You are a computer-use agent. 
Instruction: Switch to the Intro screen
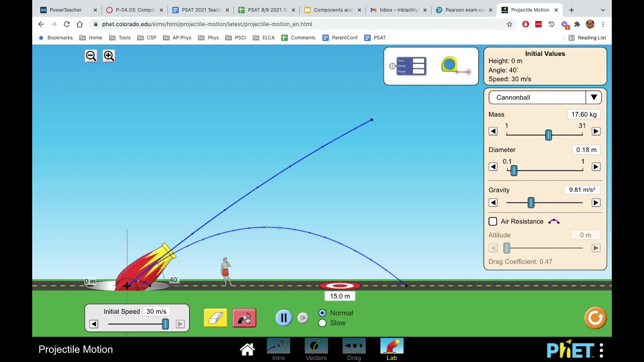click(278, 349)
